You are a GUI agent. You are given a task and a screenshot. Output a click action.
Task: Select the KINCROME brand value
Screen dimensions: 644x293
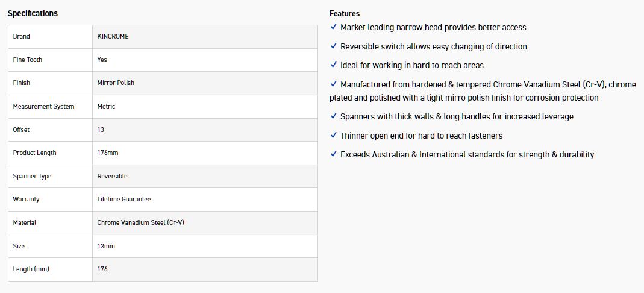point(113,36)
